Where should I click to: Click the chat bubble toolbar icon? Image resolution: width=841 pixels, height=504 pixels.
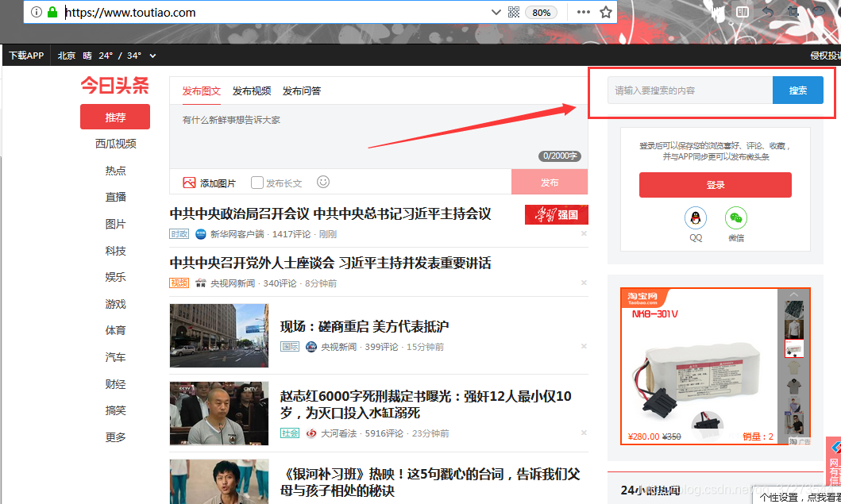click(x=819, y=12)
